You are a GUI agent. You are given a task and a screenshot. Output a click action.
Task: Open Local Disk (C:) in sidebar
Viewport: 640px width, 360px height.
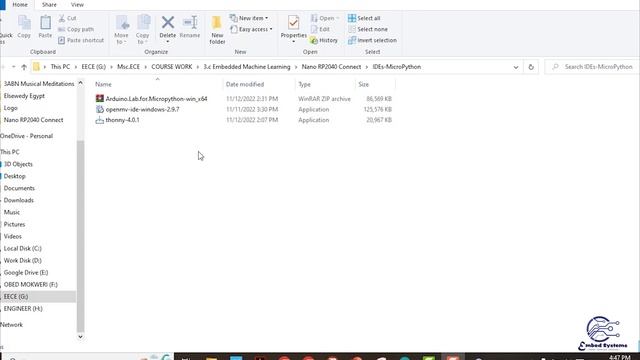pos(22,249)
